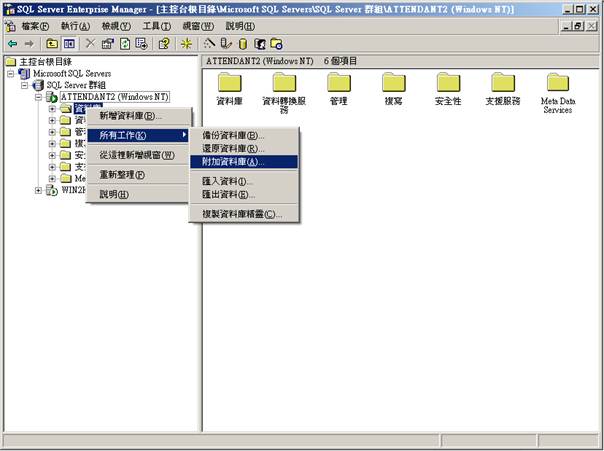
Task: Click the New Database cylinder icon
Action: click(x=243, y=44)
